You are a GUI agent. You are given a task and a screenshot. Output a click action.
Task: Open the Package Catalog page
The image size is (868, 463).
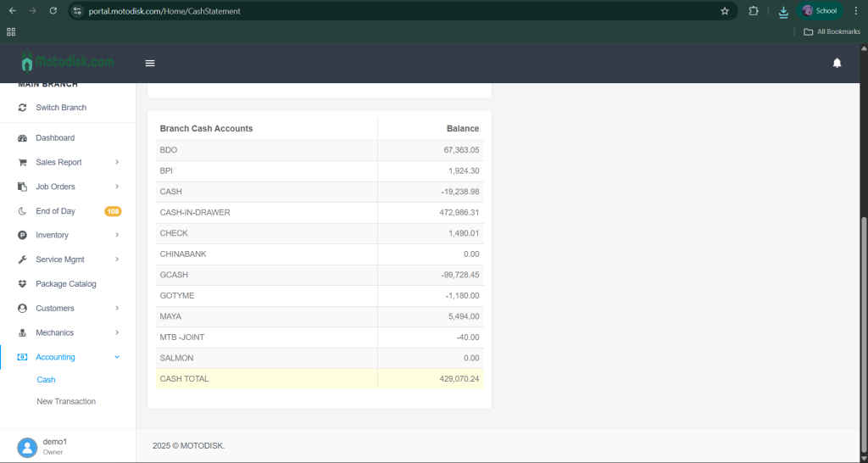65,284
